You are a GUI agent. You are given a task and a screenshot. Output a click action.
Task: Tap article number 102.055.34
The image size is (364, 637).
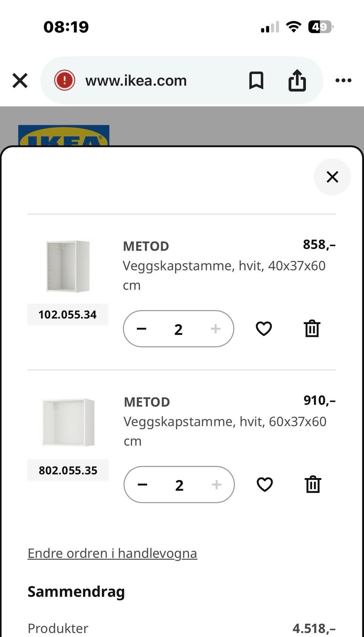coord(67,315)
